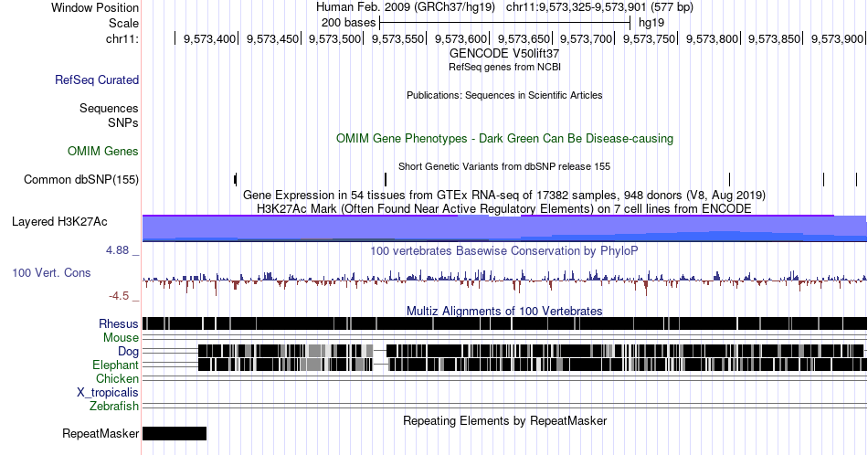Click the Rhesus alignment black bar
Viewport: 868px width, 455px height.
[504, 323]
